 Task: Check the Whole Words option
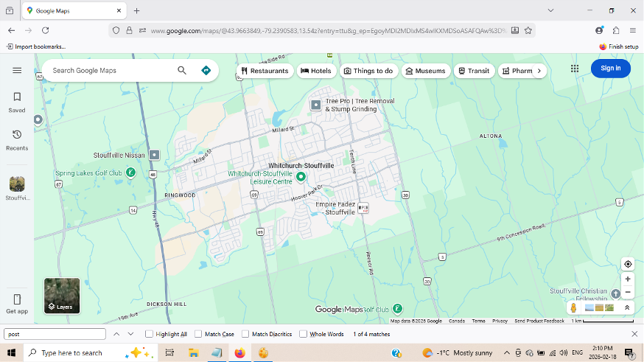click(x=303, y=334)
